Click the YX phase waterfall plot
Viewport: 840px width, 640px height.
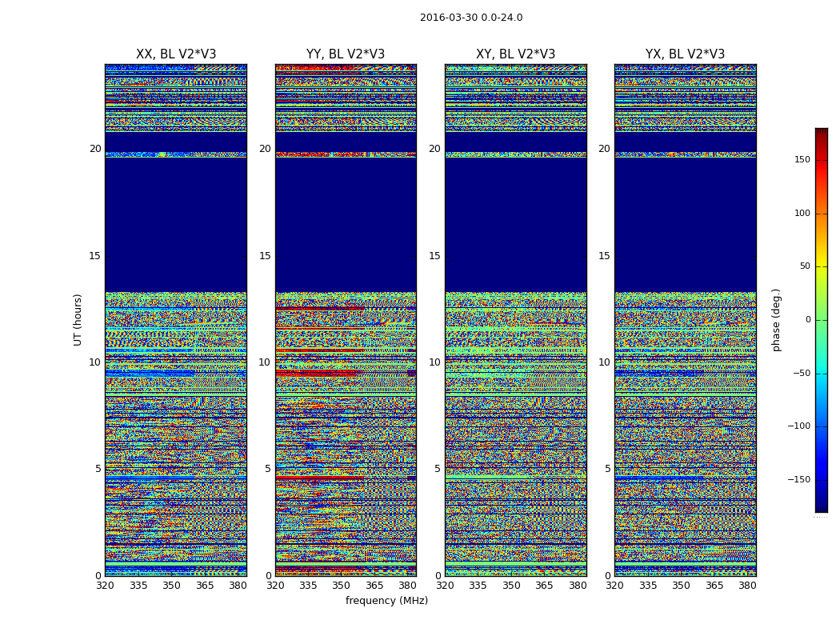click(686, 320)
